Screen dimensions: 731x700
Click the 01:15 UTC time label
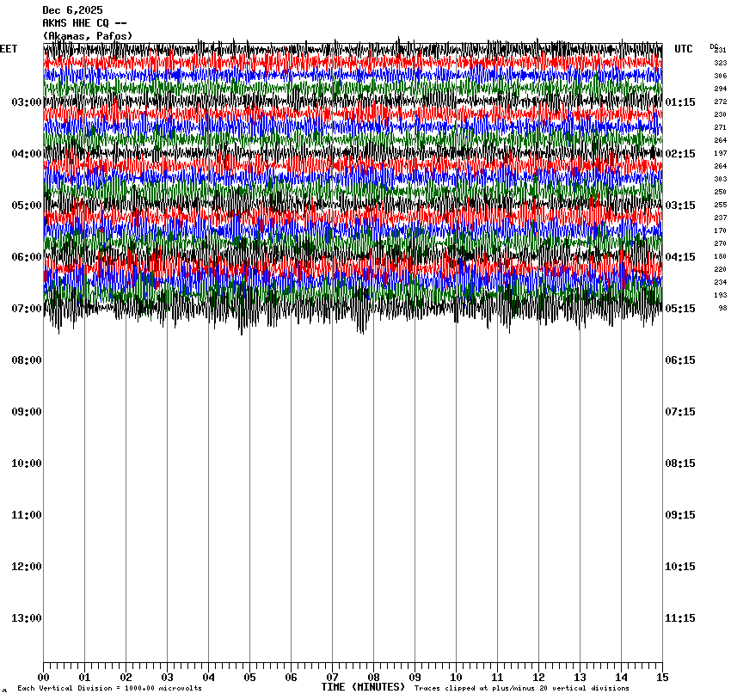pyautogui.click(x=680, y=102)
